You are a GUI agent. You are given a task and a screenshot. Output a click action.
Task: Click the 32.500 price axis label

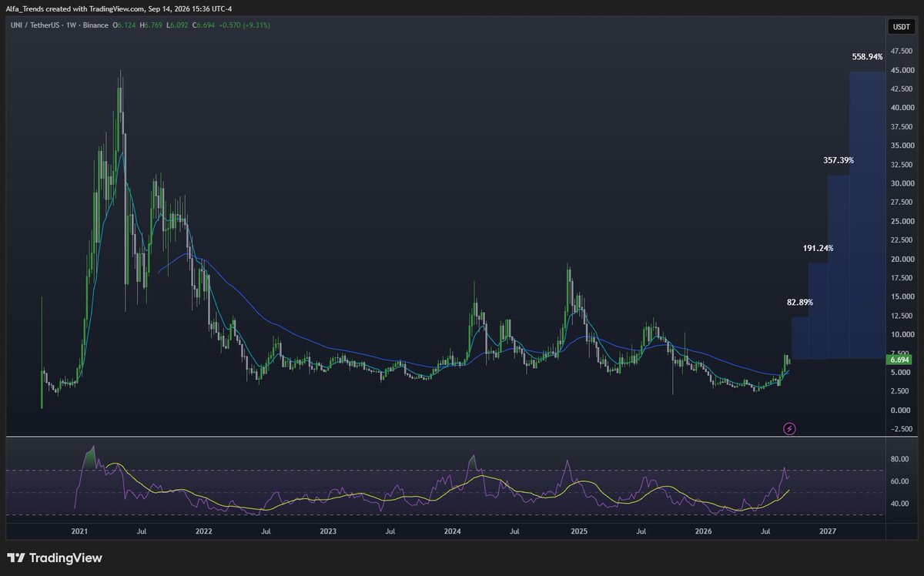[901, 165]
